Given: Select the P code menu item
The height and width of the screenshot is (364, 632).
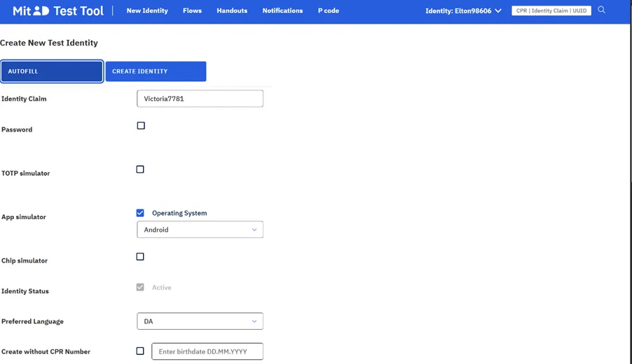Looking at the screenshot, I should pos(329,11).
